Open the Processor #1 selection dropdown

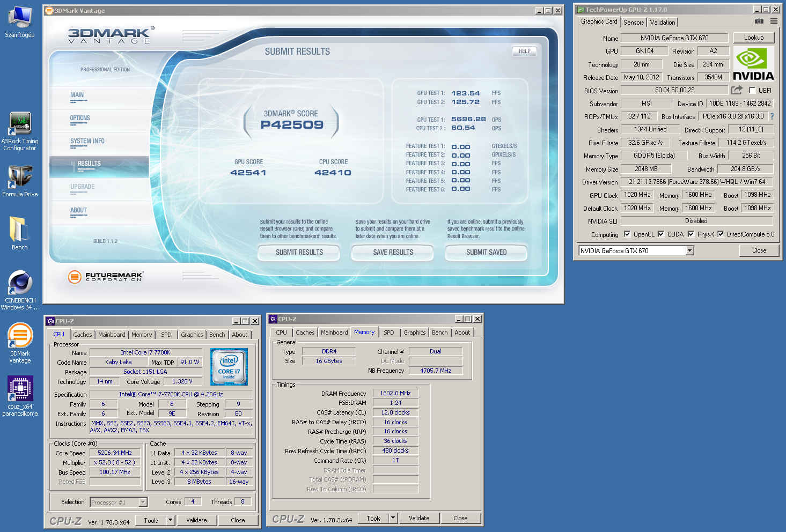tap(143, 503)
